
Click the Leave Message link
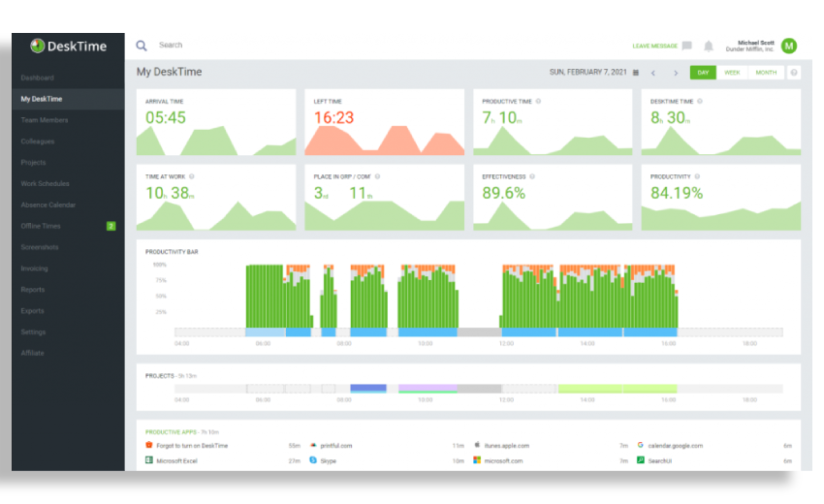pyautogui.click(x=654, y=47)
